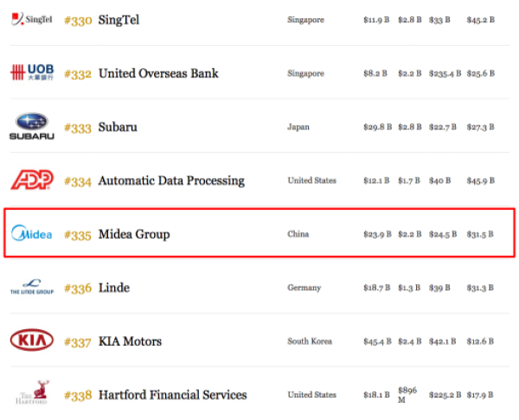Open Hartford Financial Services listing
This screenshot has height=420, width=519.
(x=173, y=395)
